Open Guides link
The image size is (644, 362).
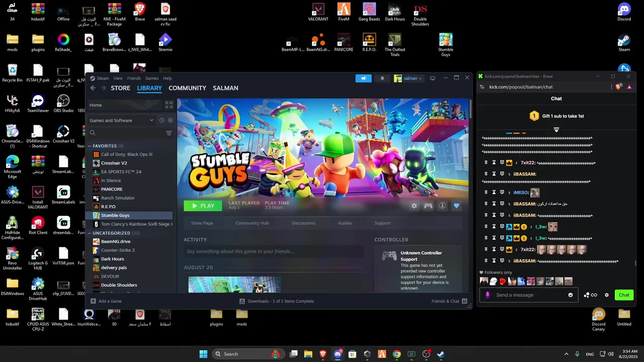(x=345, y=223)
